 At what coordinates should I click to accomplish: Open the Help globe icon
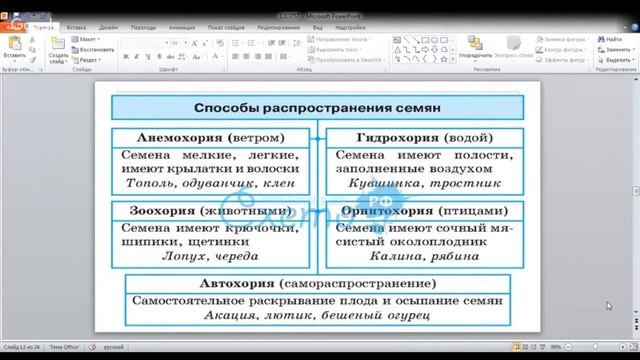click(x=635, y=27)
